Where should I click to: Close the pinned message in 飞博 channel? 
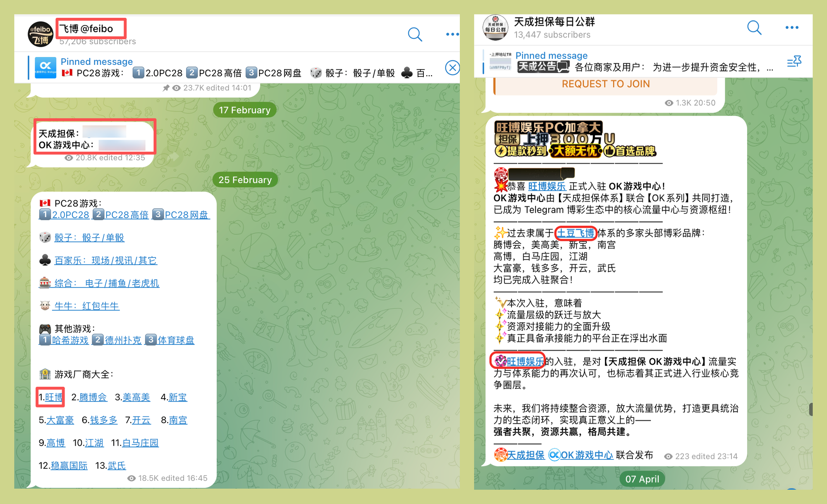tap(452, 68)
